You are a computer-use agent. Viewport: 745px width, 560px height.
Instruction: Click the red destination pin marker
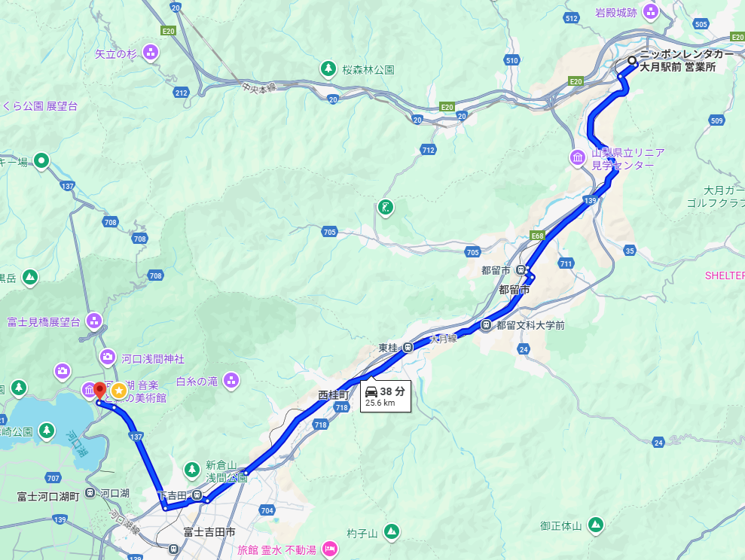click(99, 391)
